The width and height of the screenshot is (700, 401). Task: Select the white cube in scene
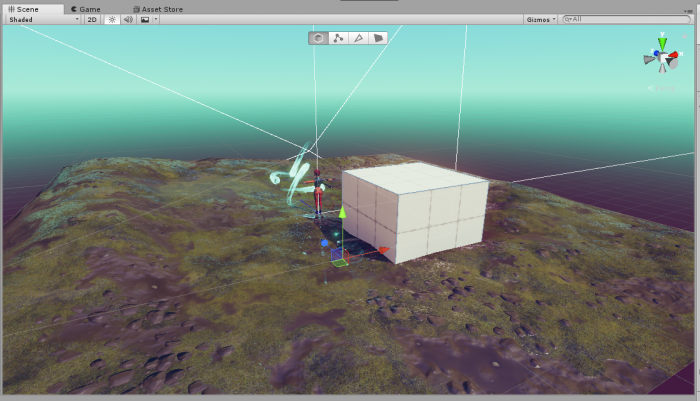[x=420, y=215]
